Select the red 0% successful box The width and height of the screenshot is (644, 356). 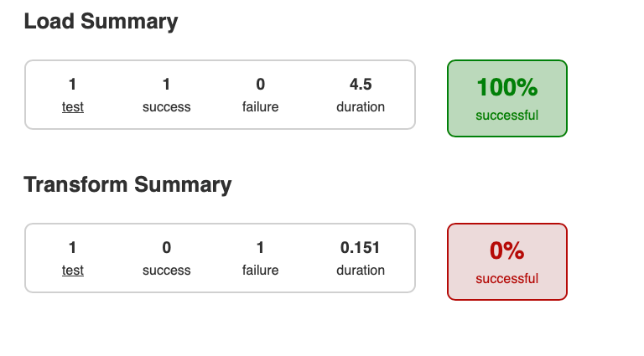(x=506, y=261)
